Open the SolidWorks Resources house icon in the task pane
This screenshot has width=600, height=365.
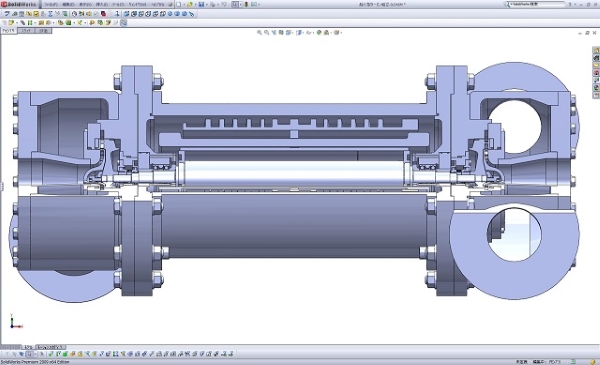click(596, 50)
